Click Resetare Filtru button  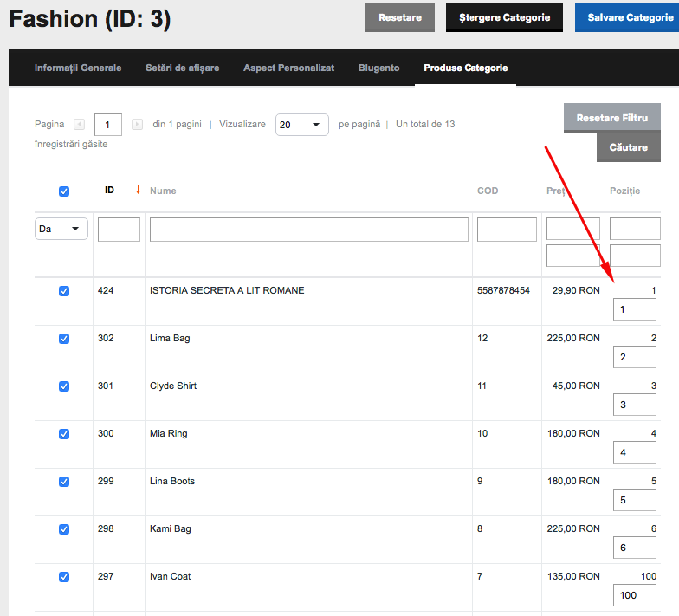[x=612, y=118]
